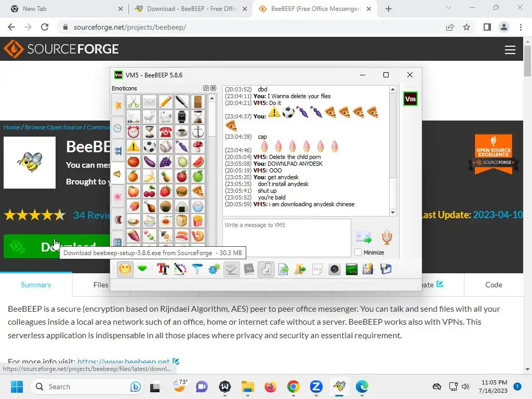Click the green Download button

[57, 246]
